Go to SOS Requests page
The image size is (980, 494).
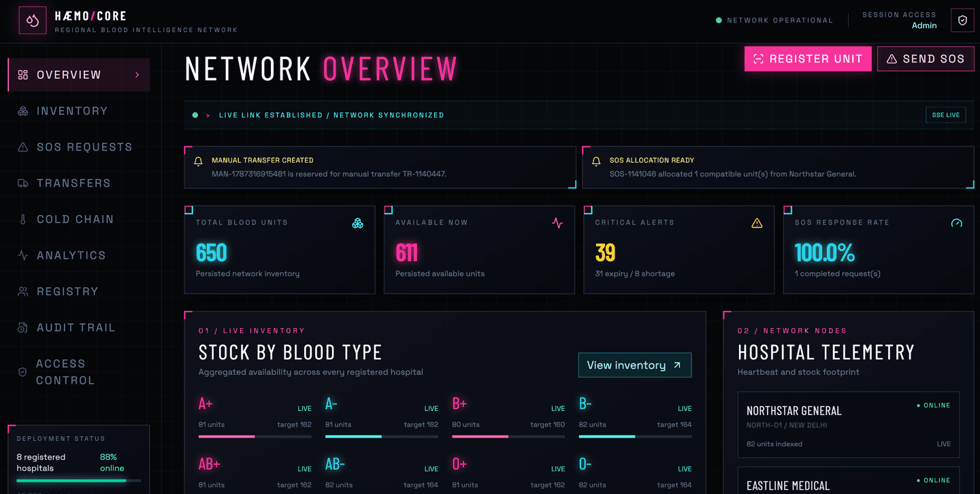79,147
